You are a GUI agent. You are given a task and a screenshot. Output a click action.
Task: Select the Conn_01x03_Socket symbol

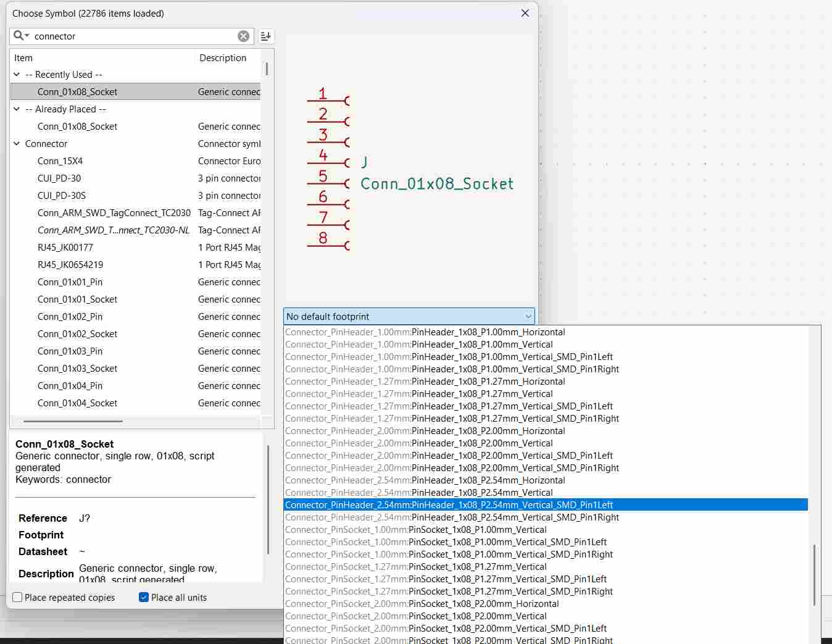[136, 369]
